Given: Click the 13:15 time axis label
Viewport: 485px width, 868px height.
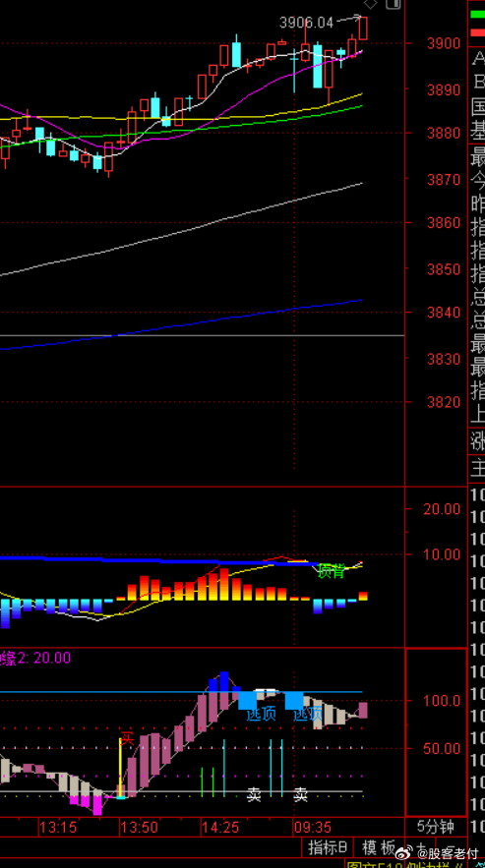Looking at the screenshot, I should point(58,827).
